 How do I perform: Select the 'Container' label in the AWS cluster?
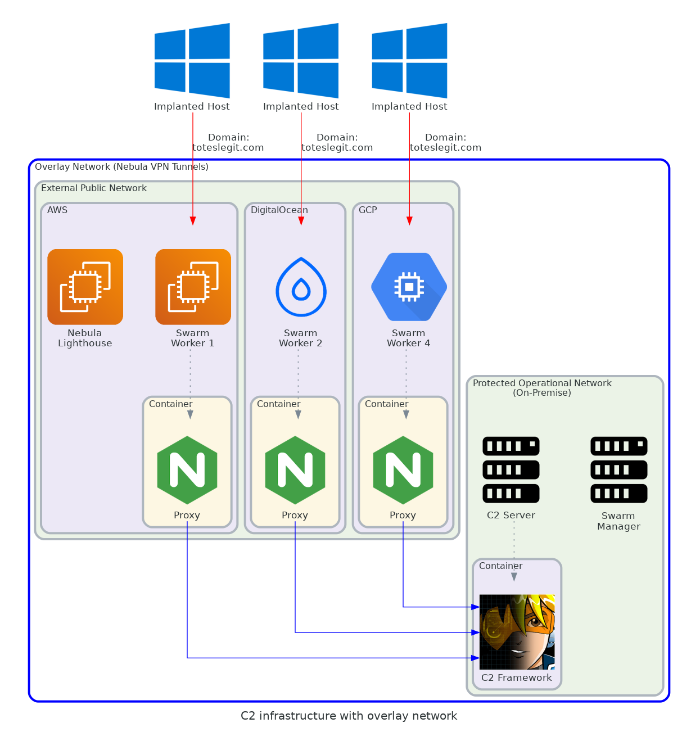(170, 404)
